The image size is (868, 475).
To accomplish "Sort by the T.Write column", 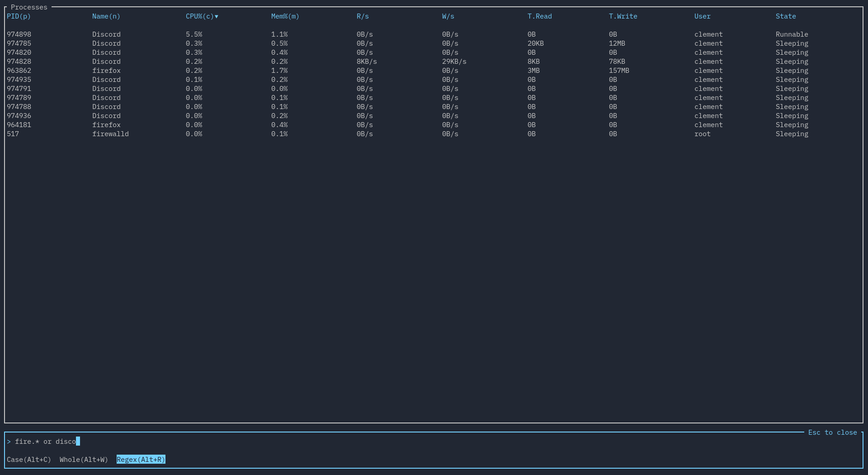I will 623,16.
